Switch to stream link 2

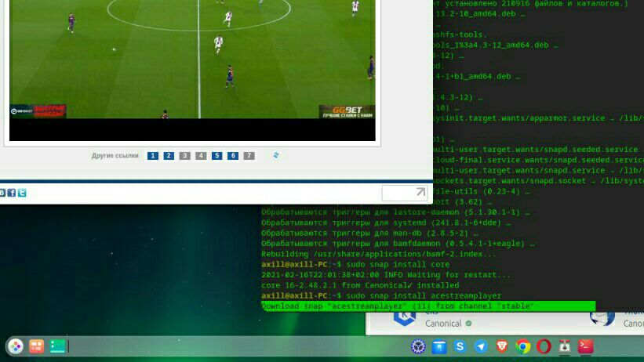click(x=169, y=156)
